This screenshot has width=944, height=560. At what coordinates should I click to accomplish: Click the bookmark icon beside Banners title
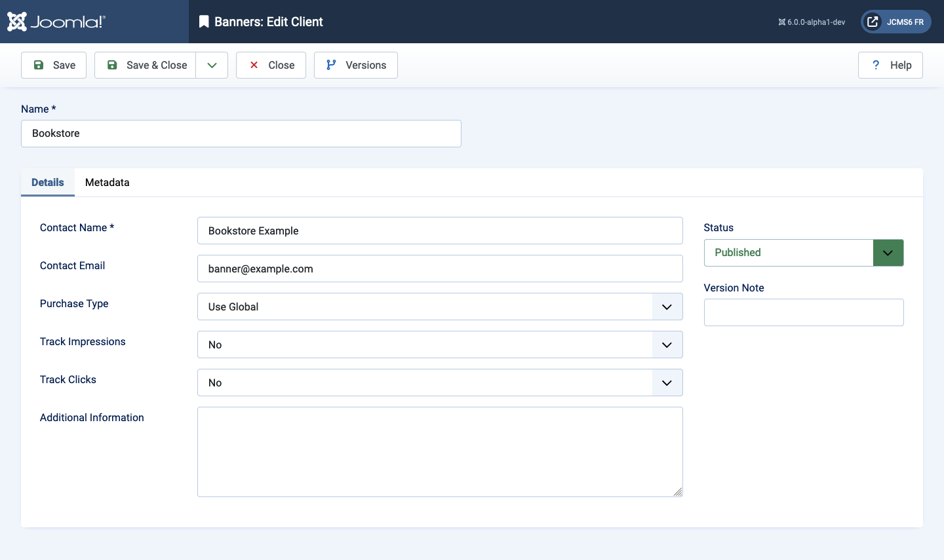point(204,22)
